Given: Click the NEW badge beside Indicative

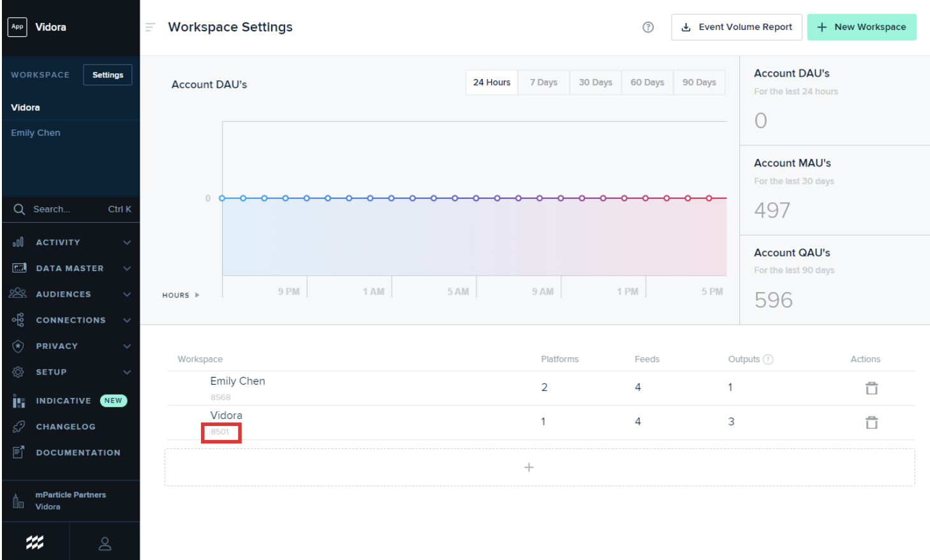Looking at the screenshot, I should 114,401.
